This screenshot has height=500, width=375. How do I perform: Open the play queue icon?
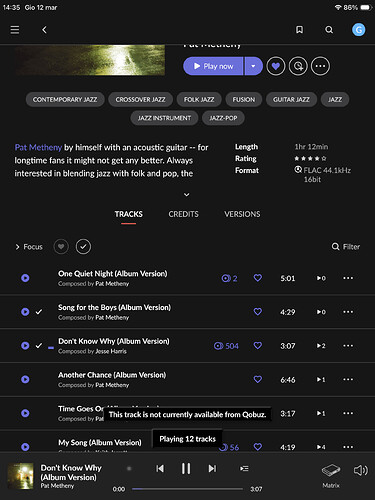click(244, 469)
